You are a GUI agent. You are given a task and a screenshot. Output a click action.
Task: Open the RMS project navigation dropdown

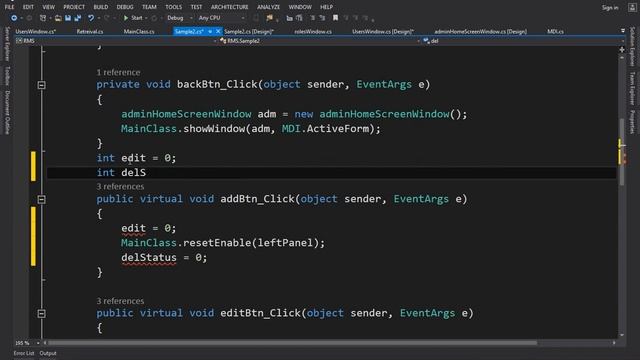point(116,41)
